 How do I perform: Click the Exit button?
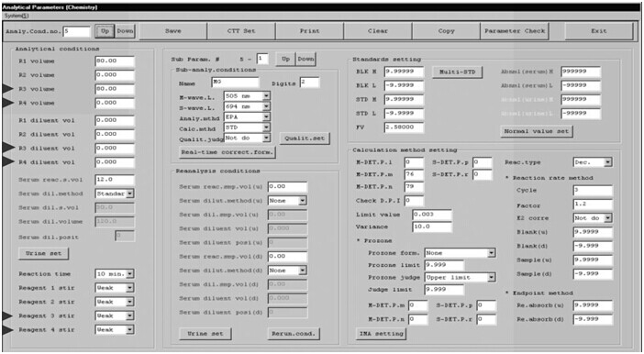[599, 31]
